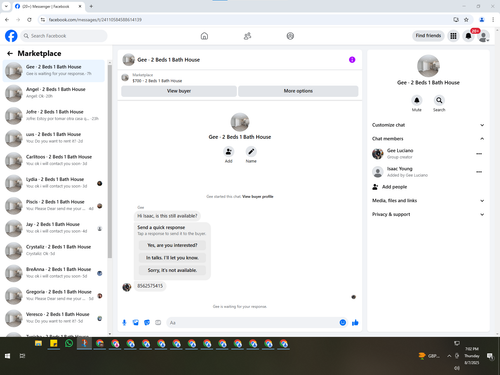Open the Veresco 2 Beds 1 Bath conversation
500x375 pixels.
click(x=54, y=318)
